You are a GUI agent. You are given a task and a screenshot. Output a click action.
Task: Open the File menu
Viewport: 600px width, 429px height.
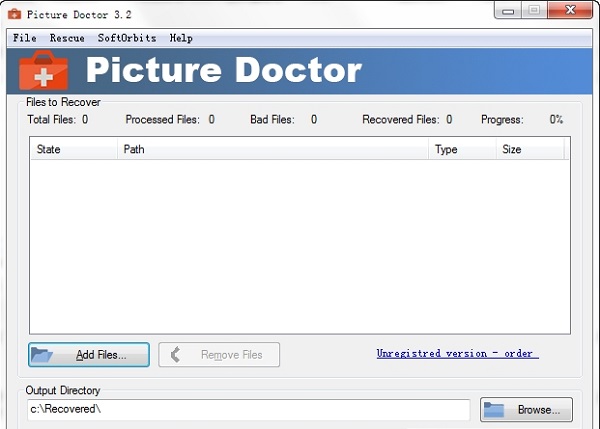tap(25, 38)
